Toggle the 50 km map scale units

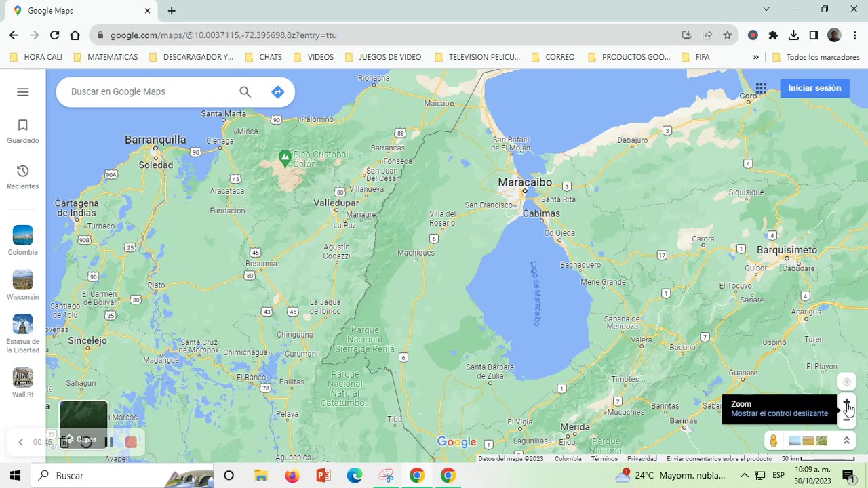point(818,459)
